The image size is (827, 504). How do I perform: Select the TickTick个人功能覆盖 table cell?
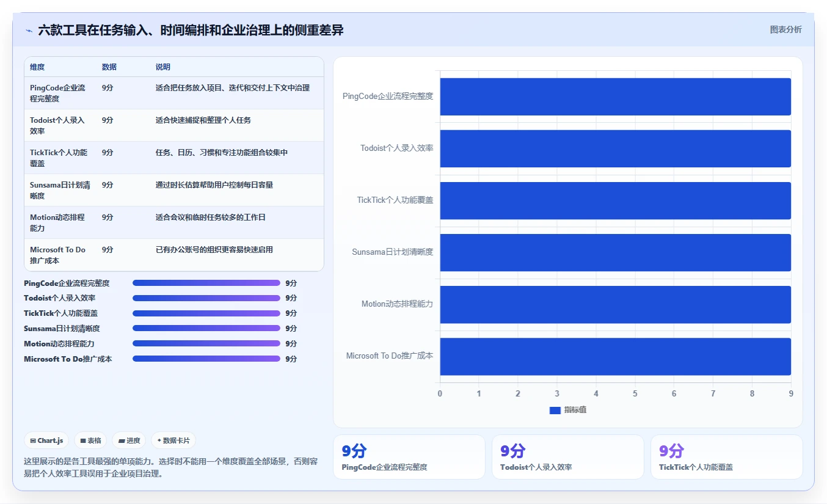click(x=59, y=158)
